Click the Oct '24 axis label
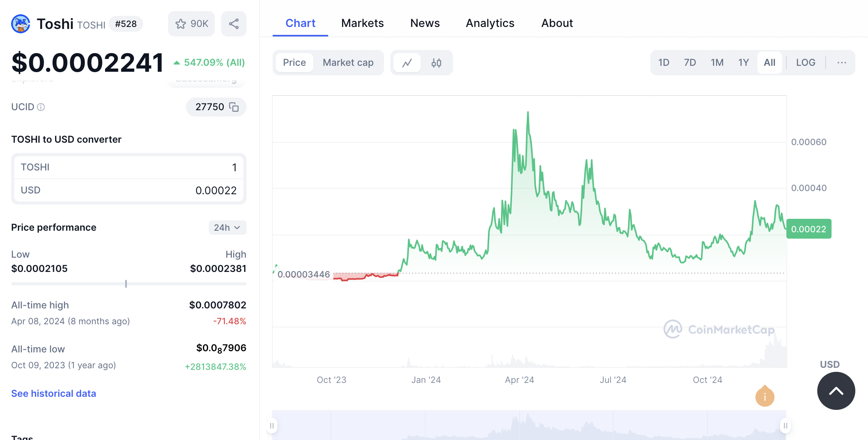 tap(707, 380)
